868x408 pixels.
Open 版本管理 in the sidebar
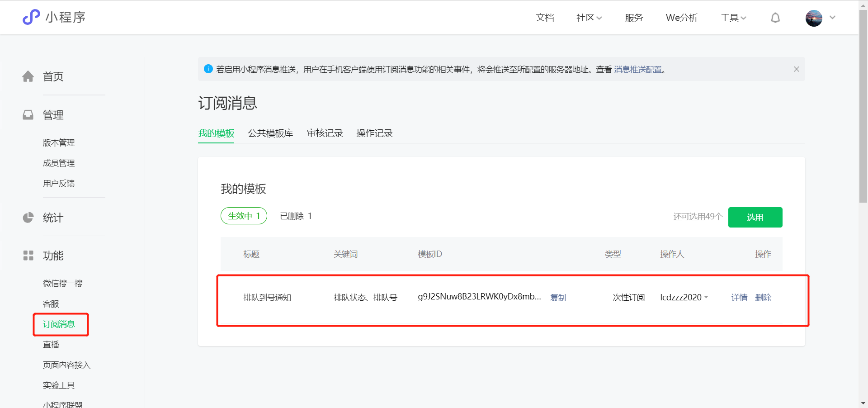pos(59,142)
